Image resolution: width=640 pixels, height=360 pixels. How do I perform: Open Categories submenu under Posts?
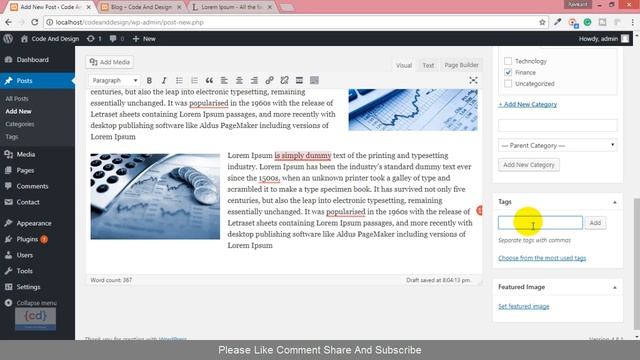pos(20,124)
